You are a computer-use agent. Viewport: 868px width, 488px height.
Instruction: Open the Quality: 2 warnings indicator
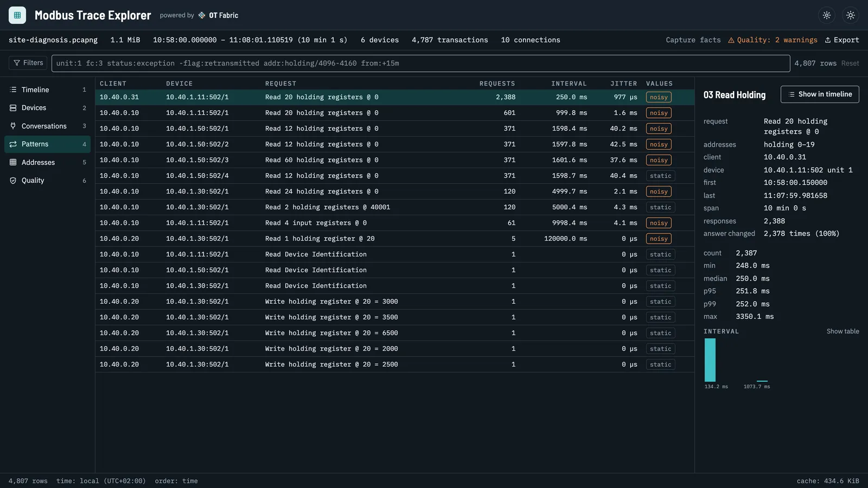click(773, 40)
